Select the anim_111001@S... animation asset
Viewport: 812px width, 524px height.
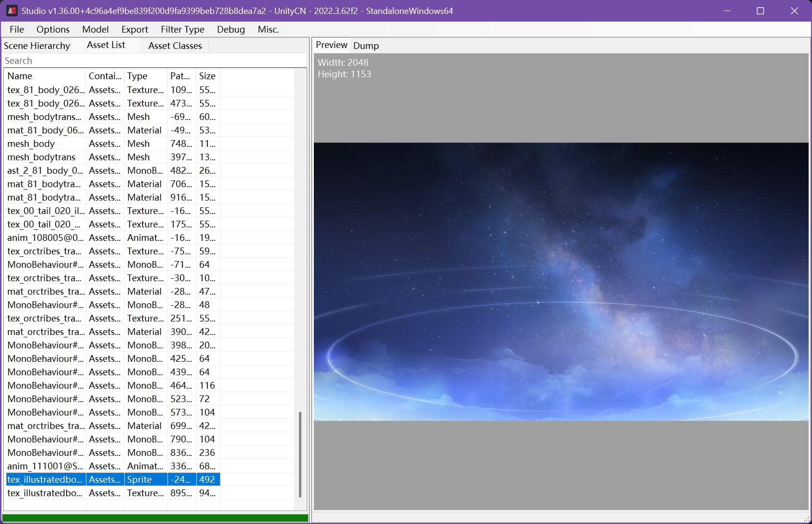(45, 466)
